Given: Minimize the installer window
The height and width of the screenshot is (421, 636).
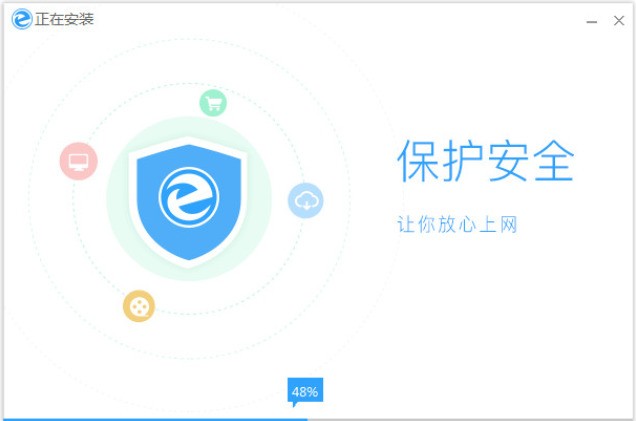Looking at the screenshot, I should 592,21.
